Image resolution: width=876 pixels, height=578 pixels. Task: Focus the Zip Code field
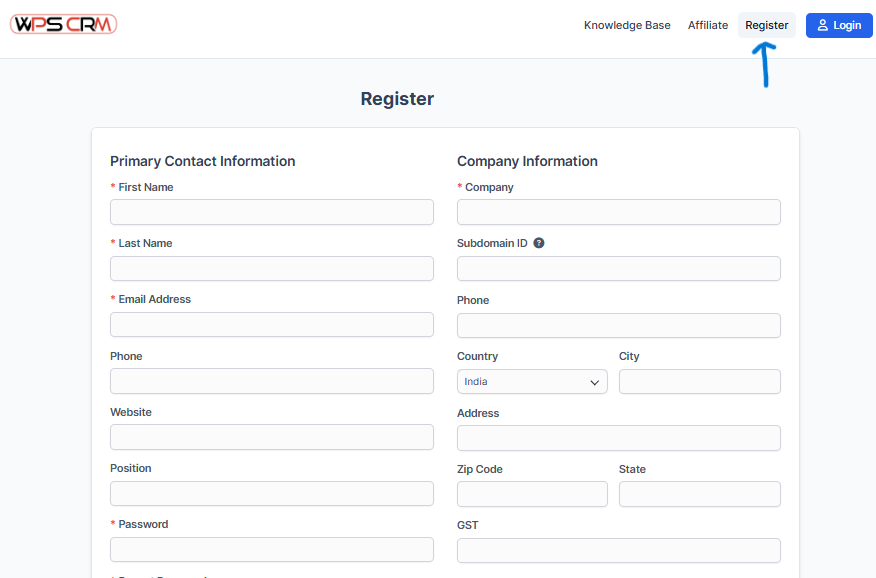click(x=532, y=494)
